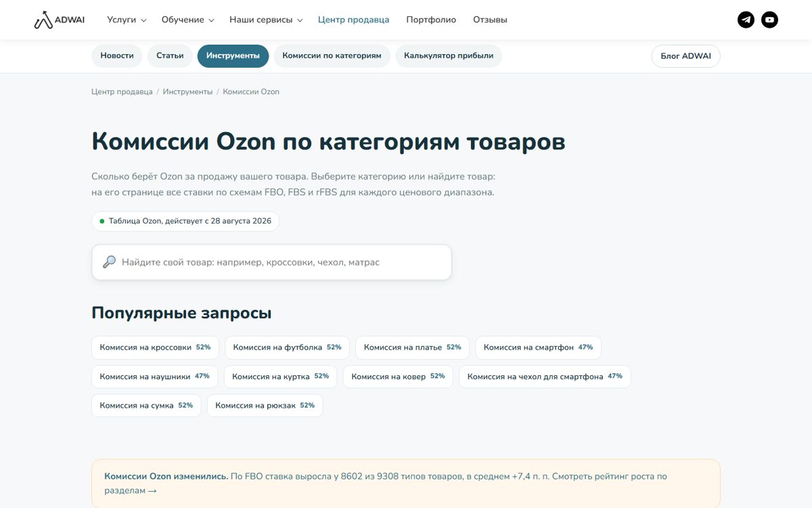The image size is (812, 508).
Task: Go to Центр продавца breadcrumb
Action: [122, 91]
